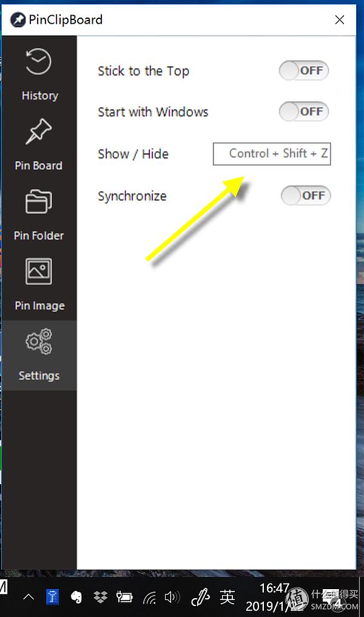Click the Show / Hide hotkey field
This screenshot has width=364, height=617.
pyautogui.click(x=272, y=154)
